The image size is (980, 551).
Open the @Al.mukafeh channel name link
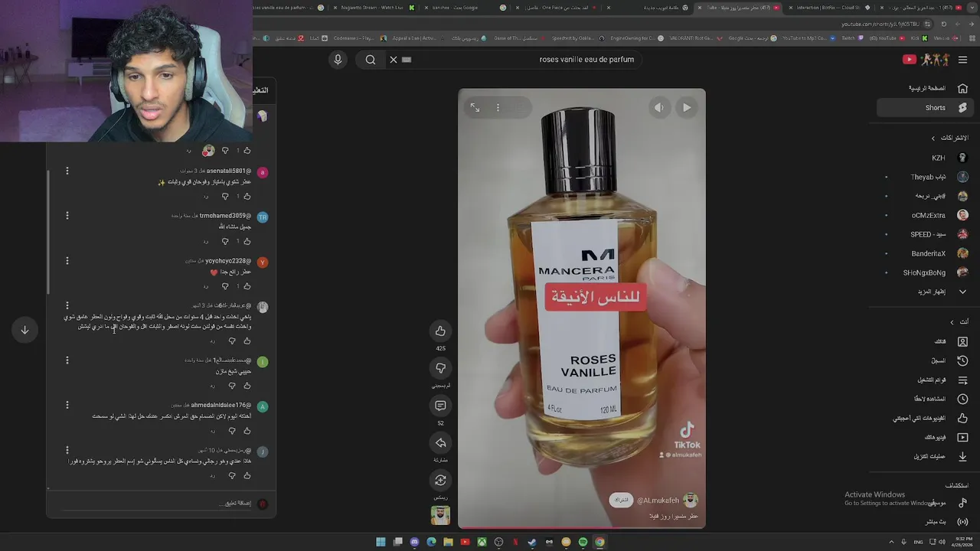click(x=658, y=500)
